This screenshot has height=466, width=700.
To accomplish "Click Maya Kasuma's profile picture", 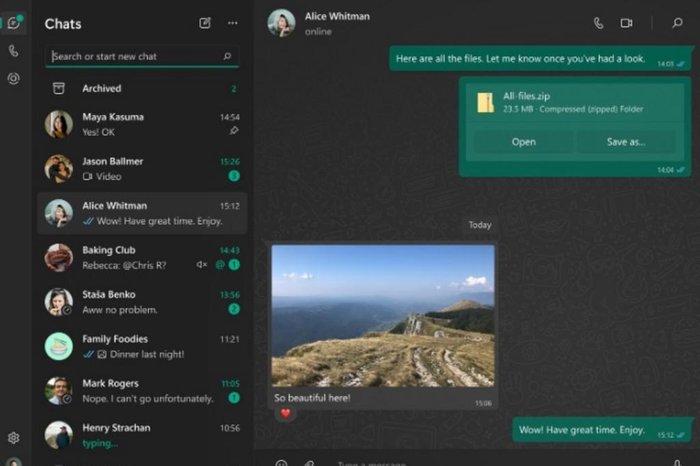I will [58, 124].
